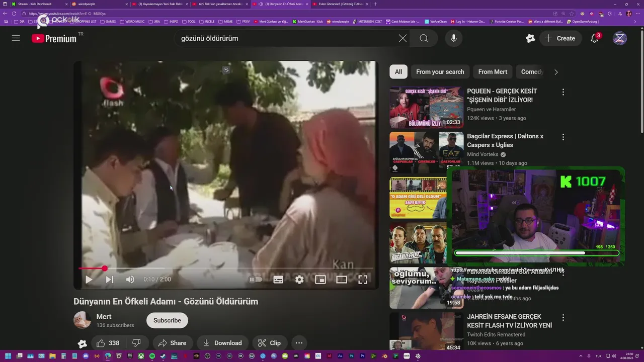Open the player settings gear
Screen dimensions: 644x362
[299, 280]
